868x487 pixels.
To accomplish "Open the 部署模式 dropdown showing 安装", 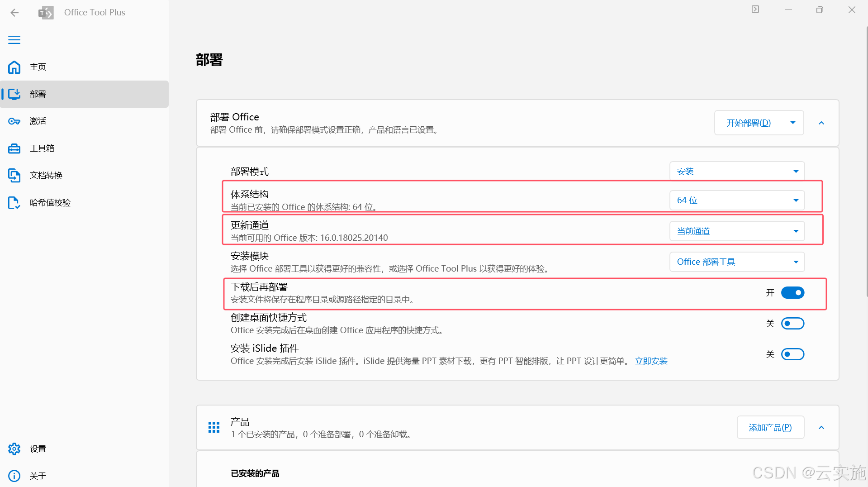I will pos(737,172).
